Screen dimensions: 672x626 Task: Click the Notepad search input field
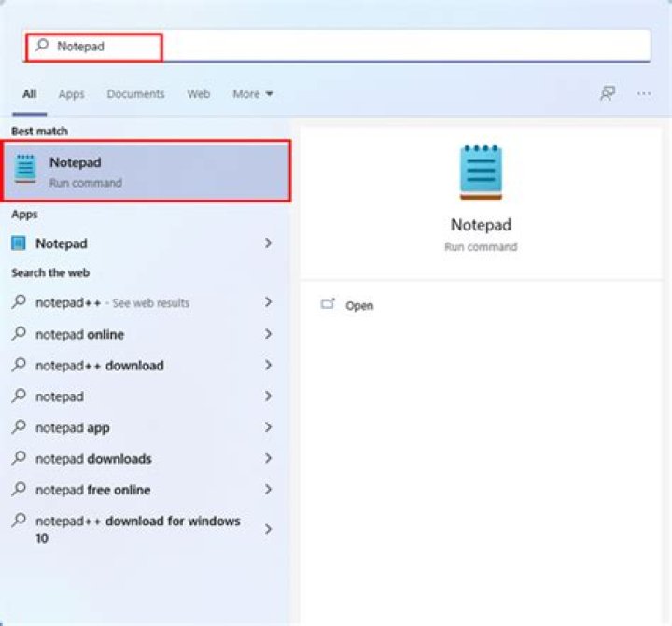(x=338, y=46)
